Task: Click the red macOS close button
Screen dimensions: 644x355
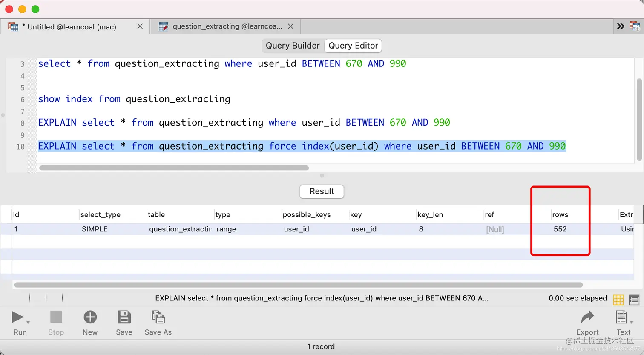Action: click(x=9, y=9)
